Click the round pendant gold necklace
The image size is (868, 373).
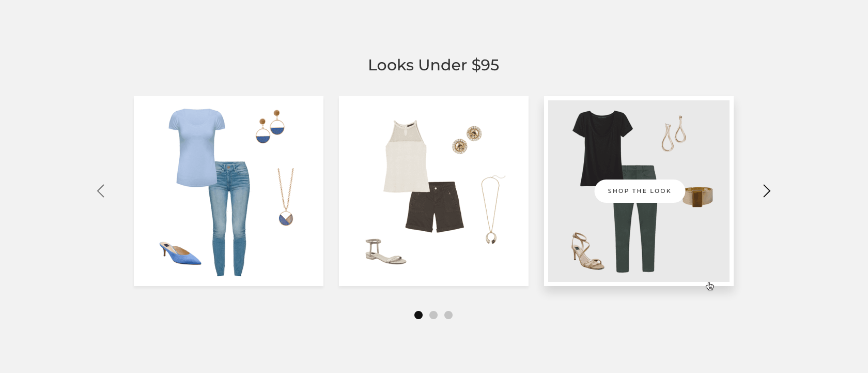285,197
